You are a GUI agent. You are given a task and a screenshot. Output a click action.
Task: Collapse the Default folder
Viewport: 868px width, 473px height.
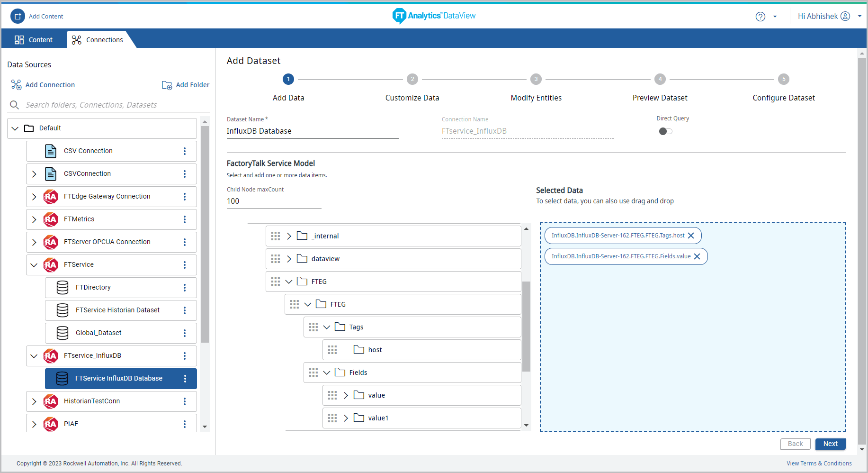[15, 128]
